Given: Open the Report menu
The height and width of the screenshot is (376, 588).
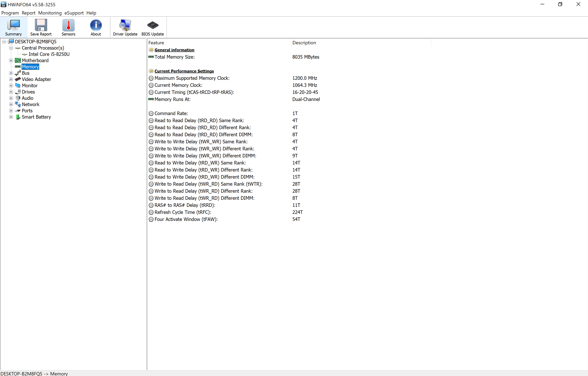Looking at the screenshot, I should click(x=29, y=13).
